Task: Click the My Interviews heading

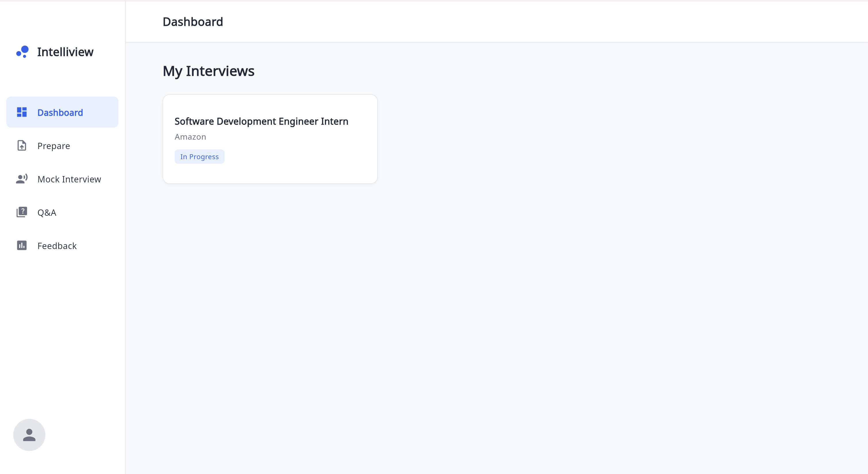Action: click(x=208, y=71)
